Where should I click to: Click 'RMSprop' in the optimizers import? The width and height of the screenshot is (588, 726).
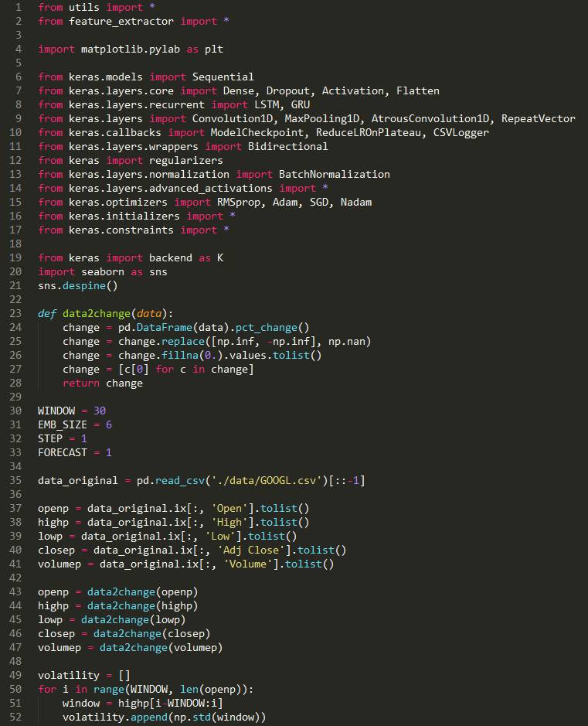[x=238, y=203]
